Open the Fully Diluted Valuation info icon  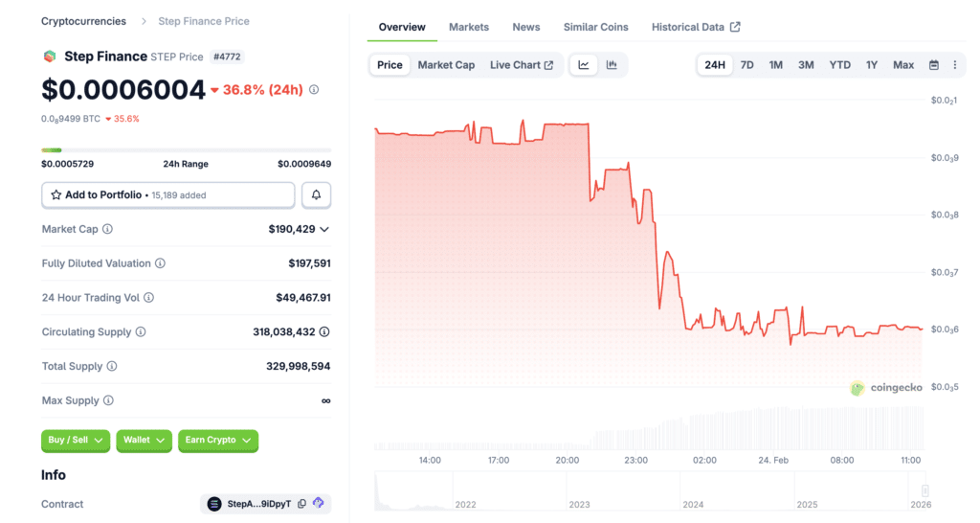(160, 263)
